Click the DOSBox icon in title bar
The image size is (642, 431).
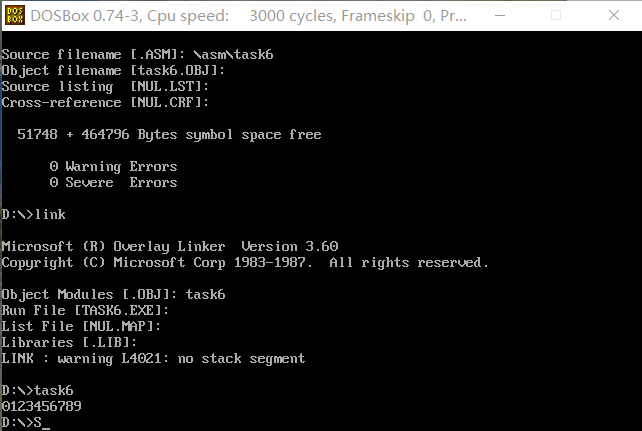pyautogui.click(x=15, y=16)
